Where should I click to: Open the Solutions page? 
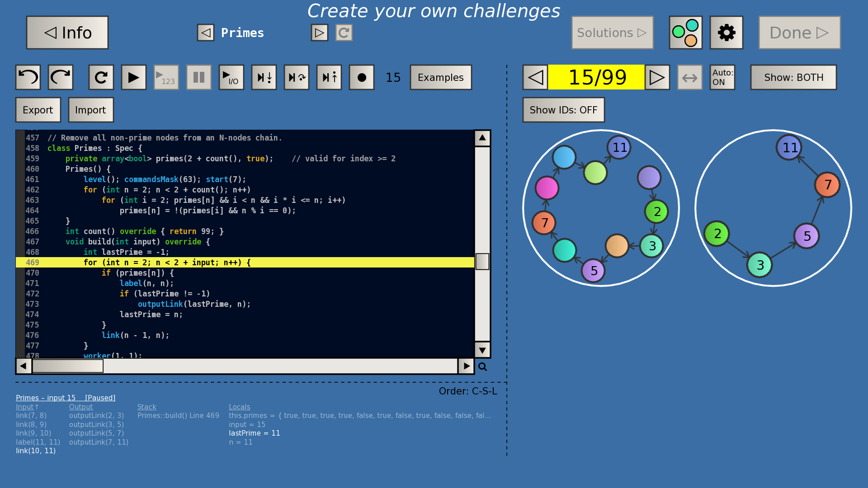[x=613, y=33]
